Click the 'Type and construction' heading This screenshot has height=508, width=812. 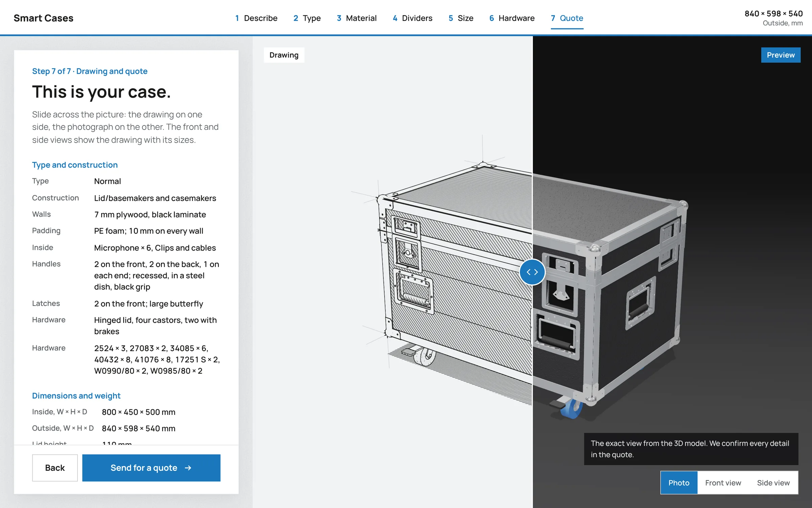point(75,165)
